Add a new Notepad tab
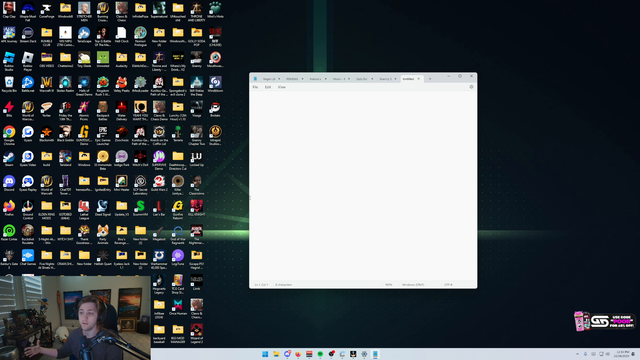This screenshot has height=360, width=640. (x=430, y=79)
